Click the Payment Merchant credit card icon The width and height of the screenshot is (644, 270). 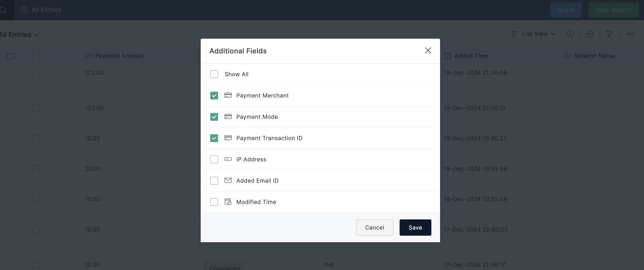pyautogui.click(x=227, y=95)
